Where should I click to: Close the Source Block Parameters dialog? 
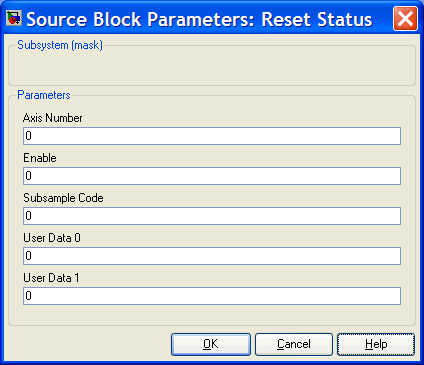405,19
